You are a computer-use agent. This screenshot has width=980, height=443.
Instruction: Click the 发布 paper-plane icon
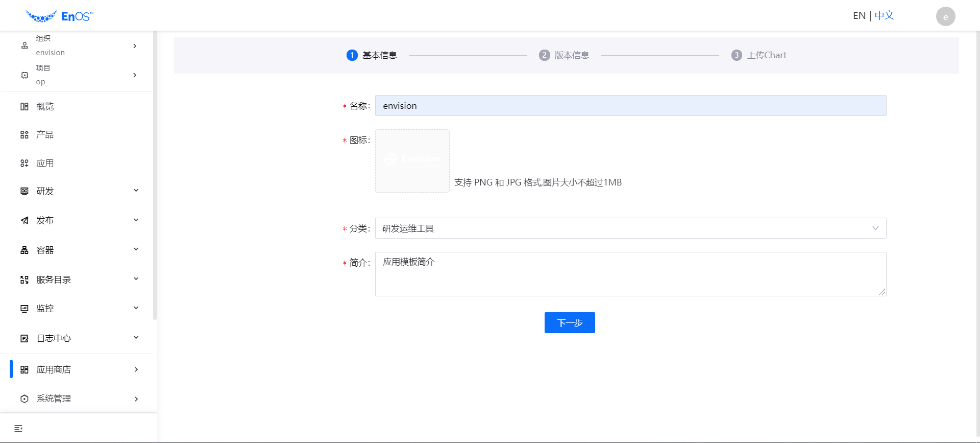click(x=24, y=220)
